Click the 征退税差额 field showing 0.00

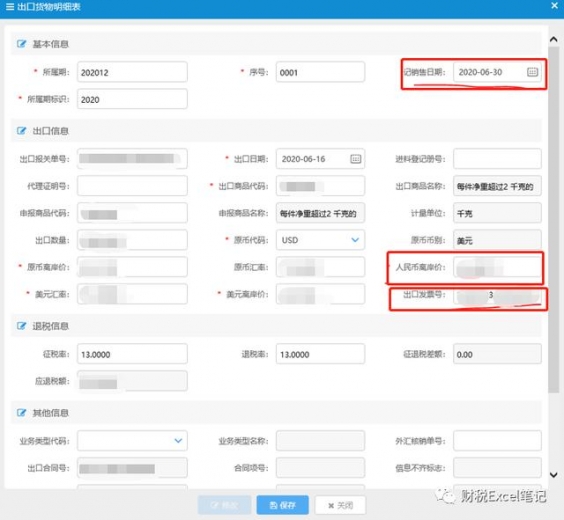point(497,354)
